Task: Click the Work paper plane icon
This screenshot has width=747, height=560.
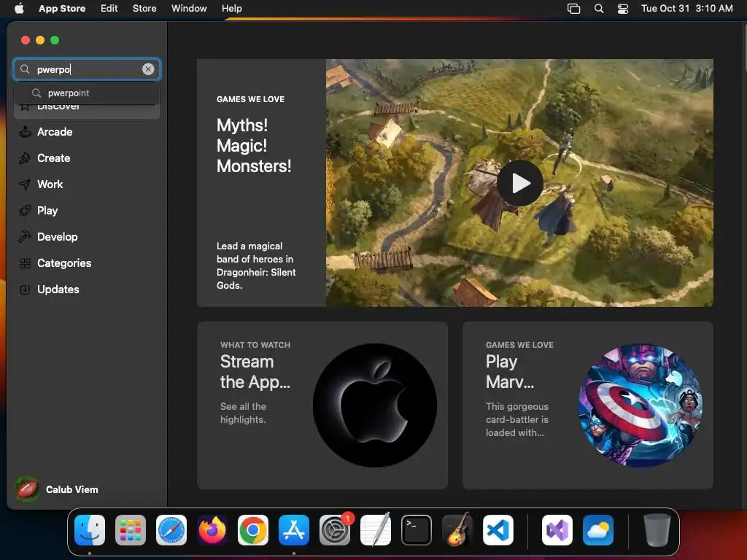Action: (x=25, y=184)
